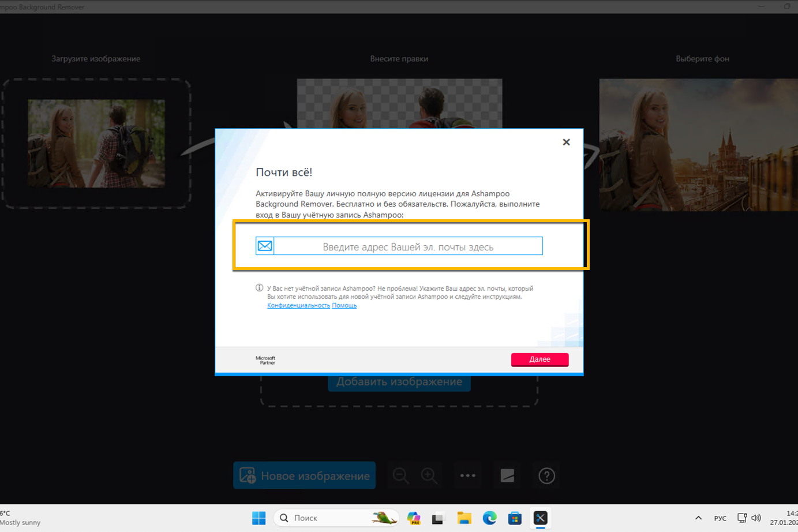Click the before/after compare icon in toolbar
Image resolution: width=798 pixels, height=532 pixels.
click(507, 475)
